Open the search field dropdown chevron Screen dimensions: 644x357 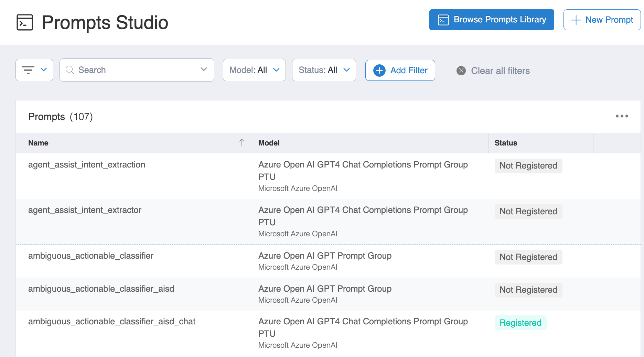(204, 70)
